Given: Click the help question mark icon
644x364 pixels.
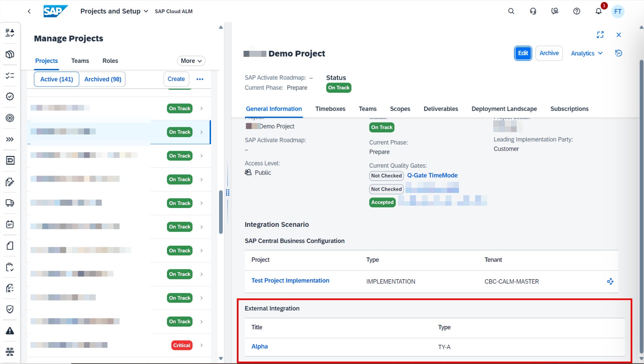Looking at the screenshot, I should 577,11.
